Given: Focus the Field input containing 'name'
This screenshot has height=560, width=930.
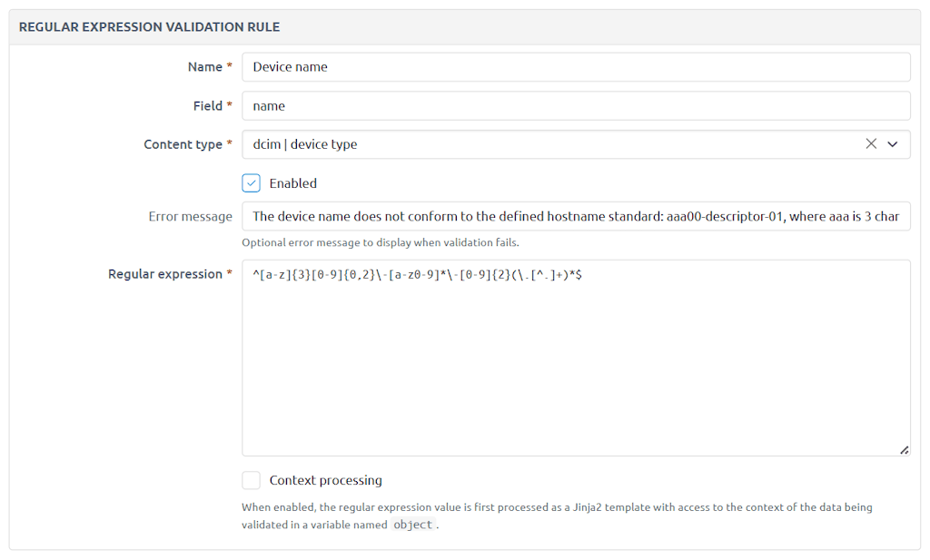Looking at the screenshot, I should click(576, 106).
